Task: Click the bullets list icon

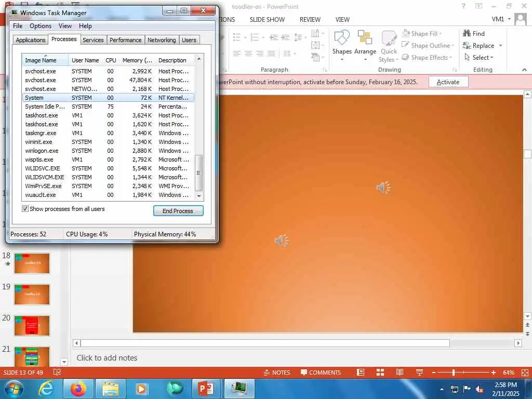Action: [x=237, y=37]
